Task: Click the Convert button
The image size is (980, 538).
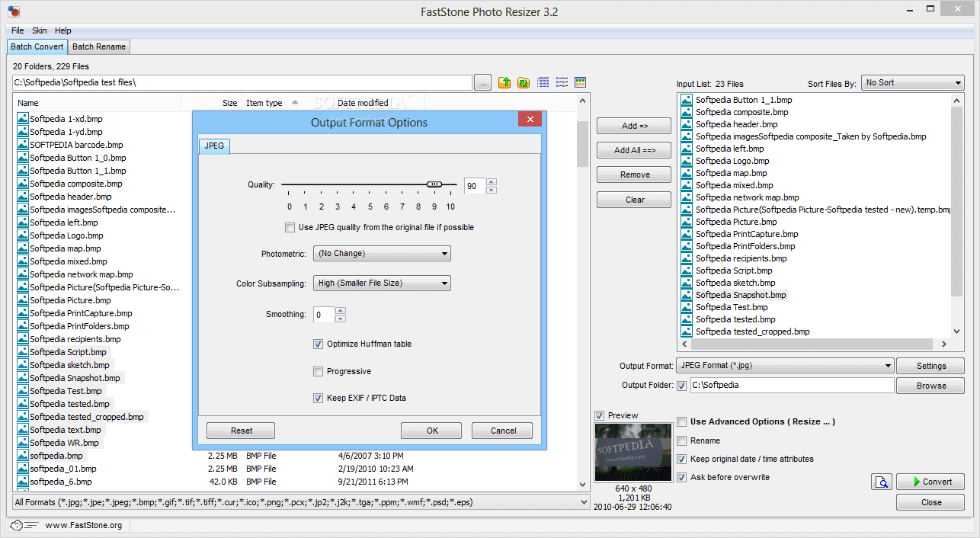Action: [x=930, y=482]
